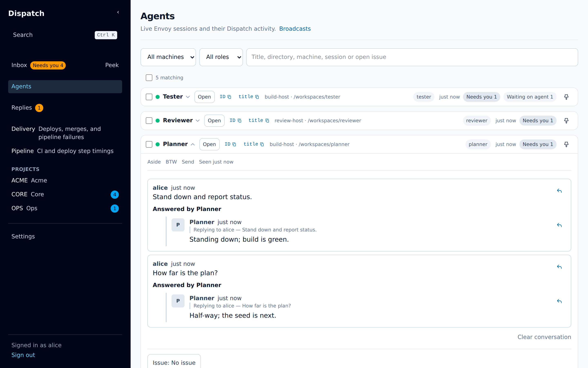Pin the Planner agent row
The width and height of the screenshot is (588, 368).
coord(566,144)
